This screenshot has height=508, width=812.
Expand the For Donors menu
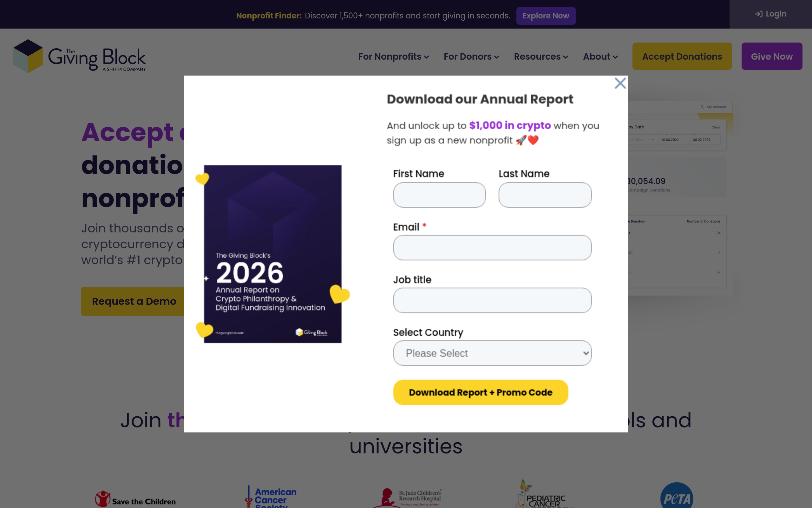pyautogui.click(x=471, y=57)
